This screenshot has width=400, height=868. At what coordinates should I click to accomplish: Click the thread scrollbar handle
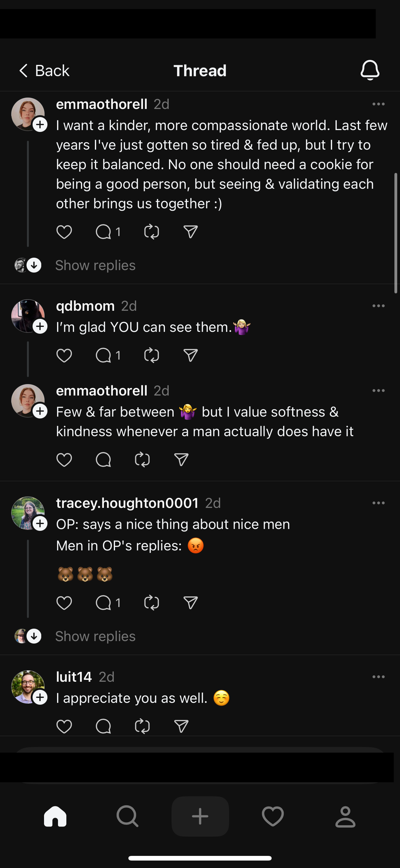(x=396, y=233)
